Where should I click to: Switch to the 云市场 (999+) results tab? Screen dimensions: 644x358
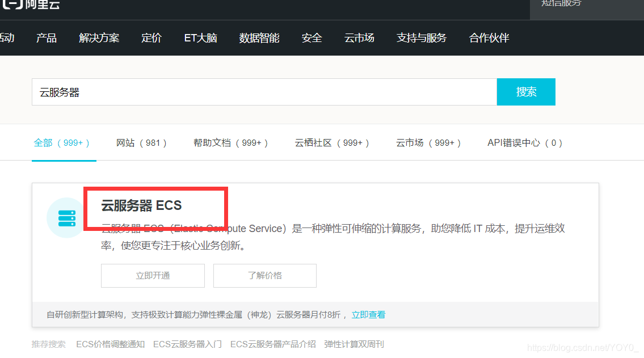428,143
